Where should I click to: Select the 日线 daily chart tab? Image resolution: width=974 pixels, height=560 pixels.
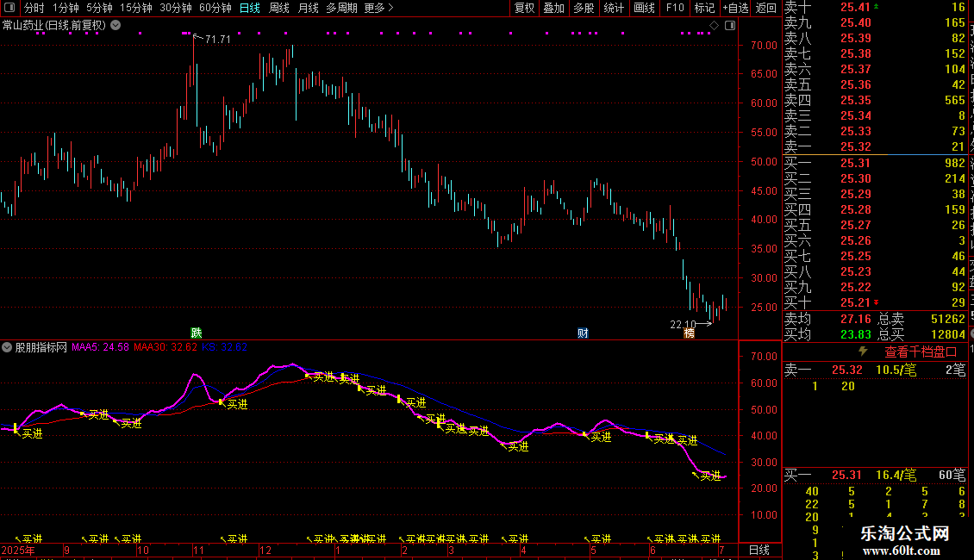pyautogui.click(x=250, y=8)
